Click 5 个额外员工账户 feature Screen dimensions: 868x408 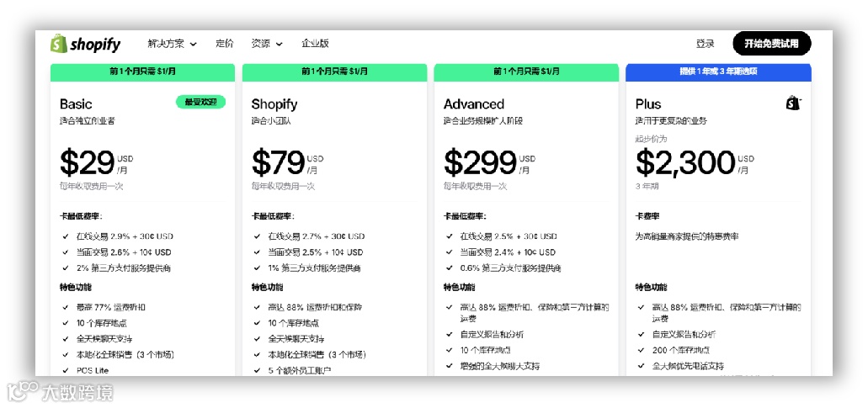pyautogui.click(x=300, y=370)
